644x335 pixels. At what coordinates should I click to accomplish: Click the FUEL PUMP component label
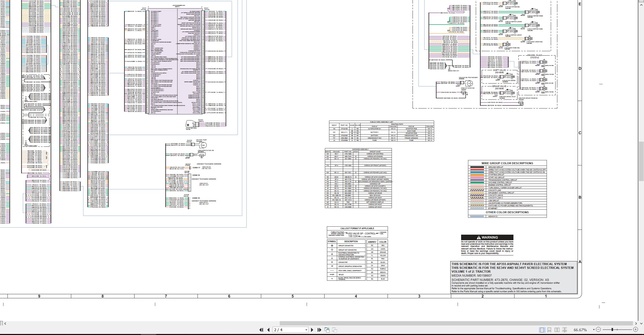(201, 140)
